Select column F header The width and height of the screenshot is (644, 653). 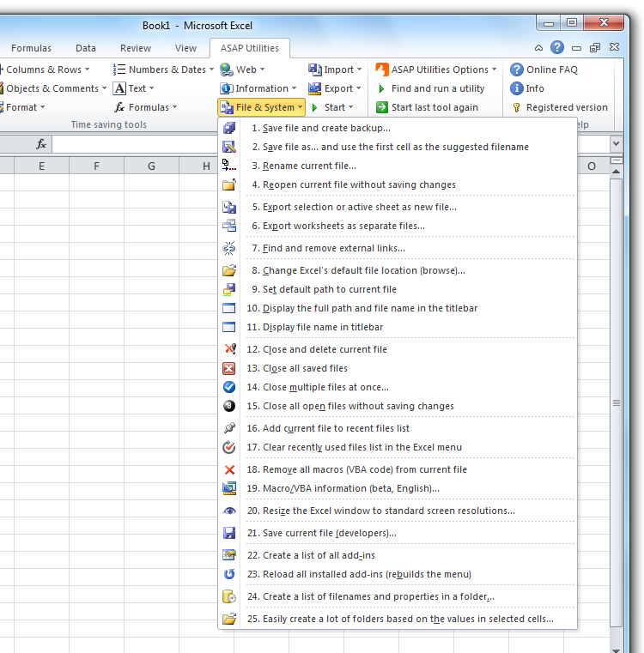pyautogui.click(x=96, y=166)
